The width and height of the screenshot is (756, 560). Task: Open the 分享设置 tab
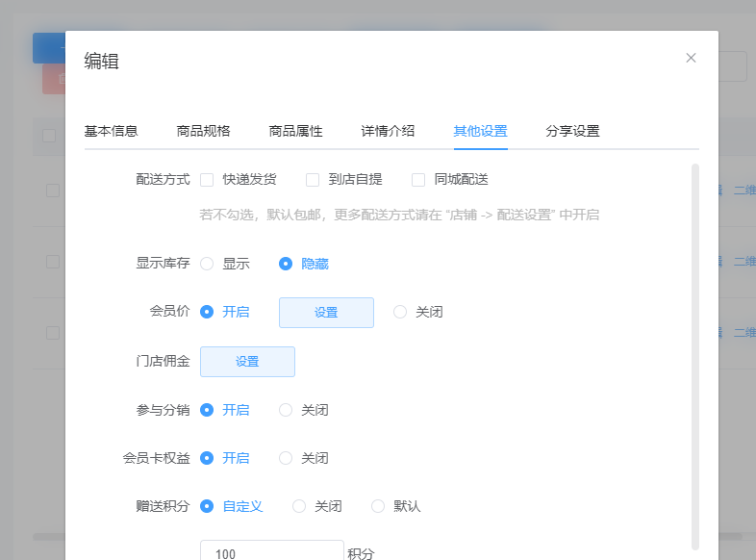[572, 131]
